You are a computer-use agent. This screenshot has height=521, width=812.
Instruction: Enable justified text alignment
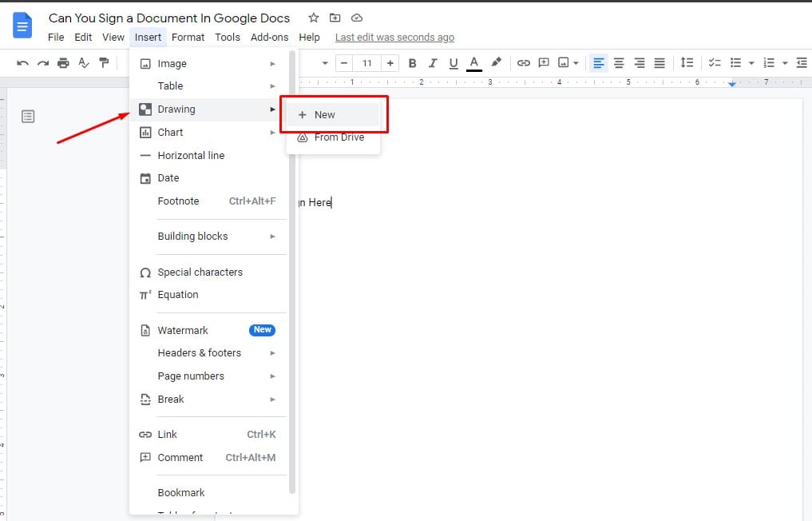[658, 62]
